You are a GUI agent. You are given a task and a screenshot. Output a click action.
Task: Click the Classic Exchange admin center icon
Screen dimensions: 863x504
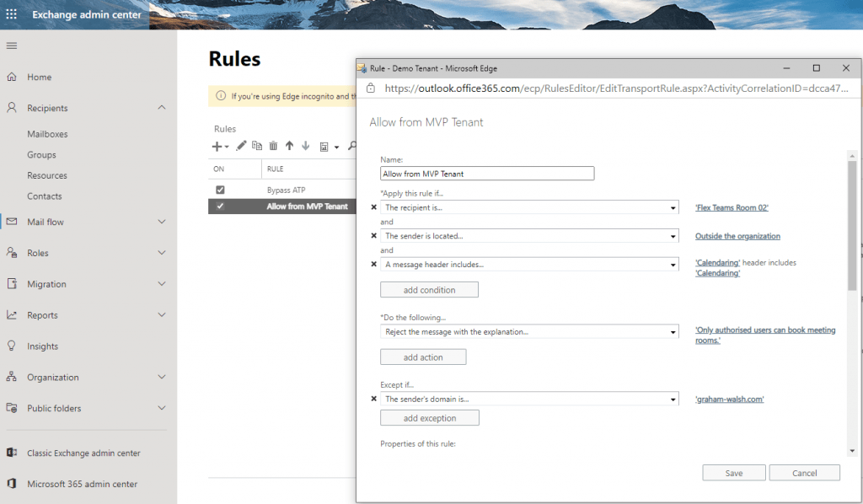pos(12,453)
